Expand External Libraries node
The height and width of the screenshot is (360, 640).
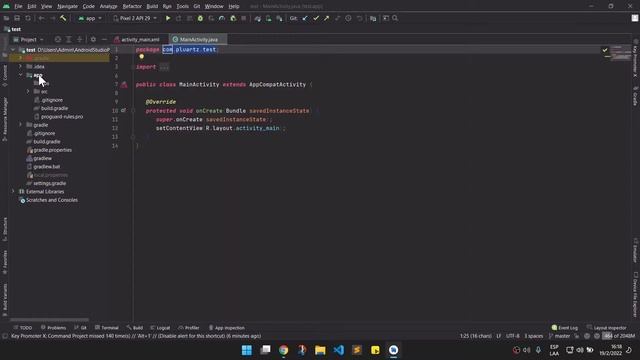[13, 191]
